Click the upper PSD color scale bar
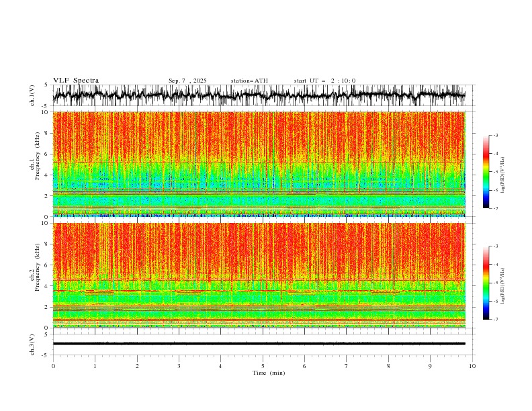This screenshot has height=411, width=532. point(486,172)
